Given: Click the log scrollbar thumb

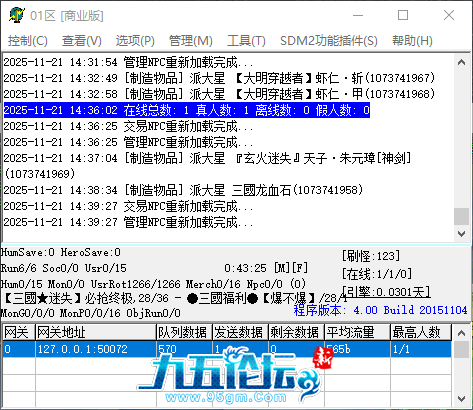Looking at the screenshot, I should click(x=462, y=216).
